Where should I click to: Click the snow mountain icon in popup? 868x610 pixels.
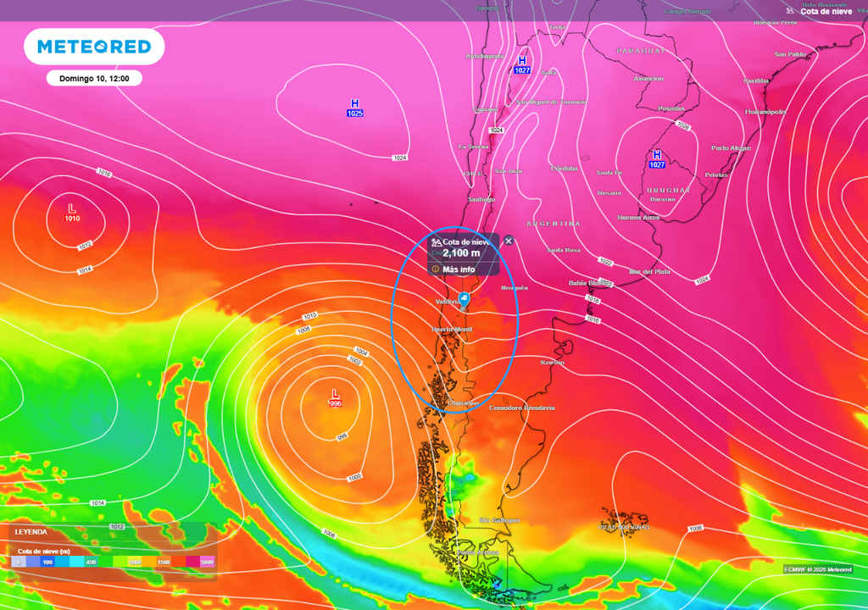(x=436, y=242)
